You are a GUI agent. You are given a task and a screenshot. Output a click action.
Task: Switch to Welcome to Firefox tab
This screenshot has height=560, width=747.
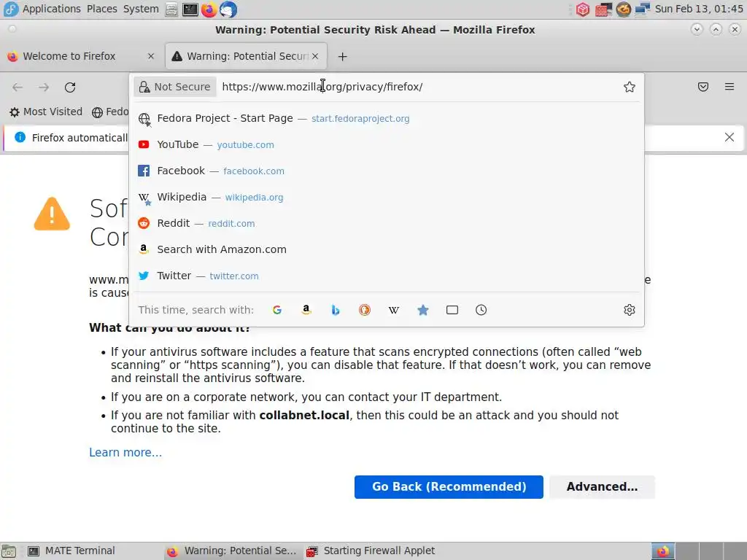(81, 56)
